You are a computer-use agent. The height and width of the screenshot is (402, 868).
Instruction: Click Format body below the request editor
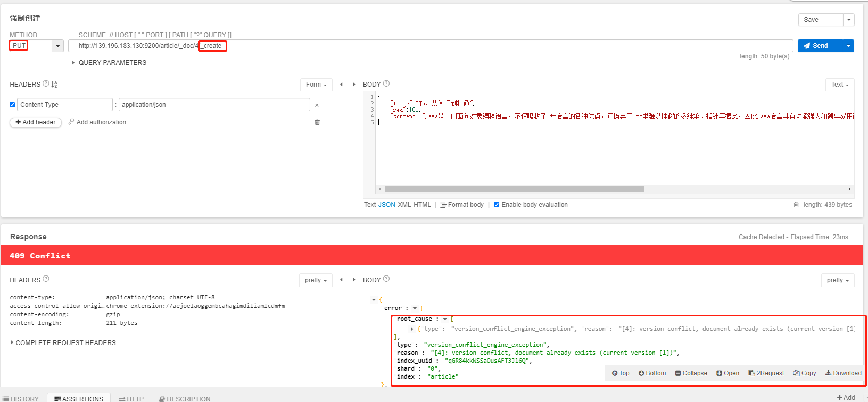point(462,205)
